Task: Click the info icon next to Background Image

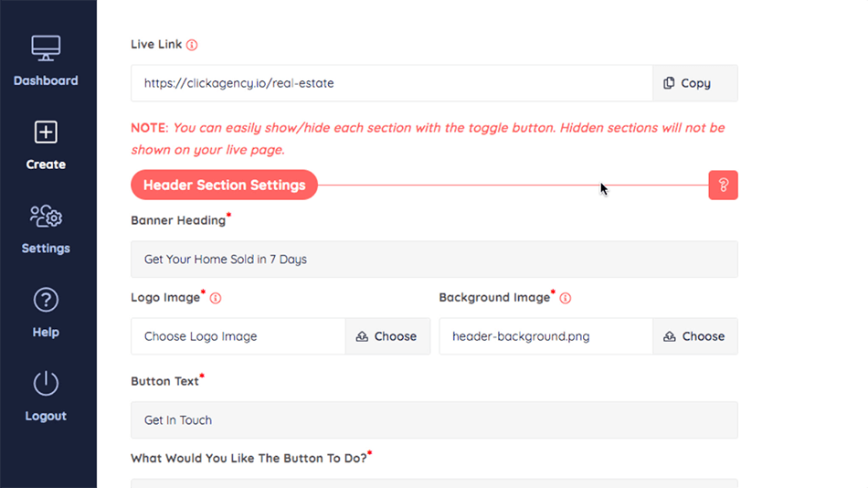Action: (x=566, y=298)
